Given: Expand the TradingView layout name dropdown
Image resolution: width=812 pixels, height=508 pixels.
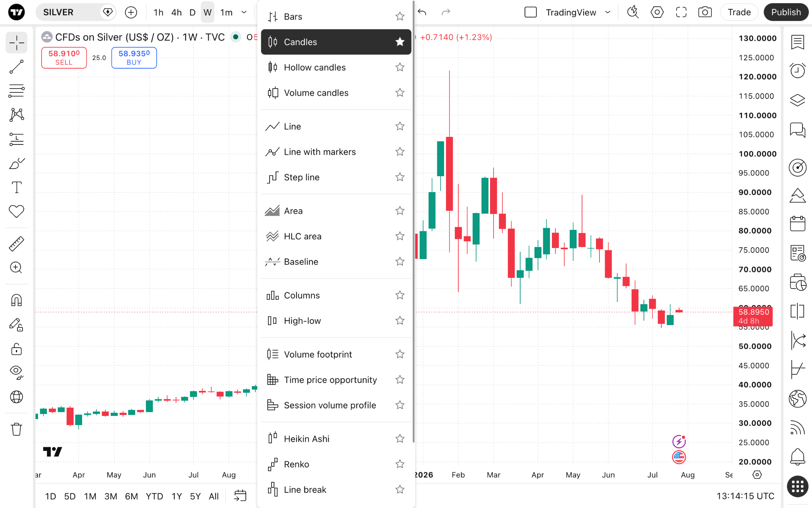Looking at the screenshot, I should (608, 12).
